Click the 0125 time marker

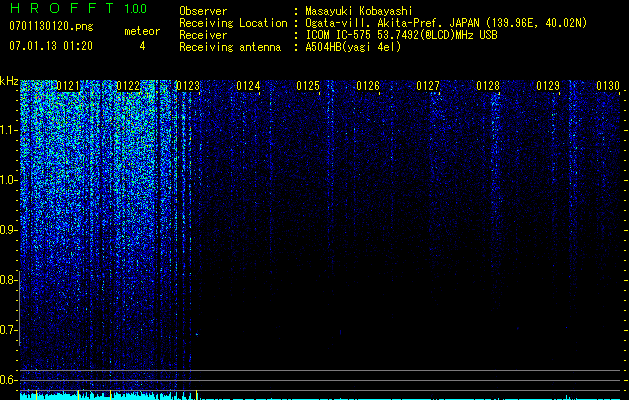coord(308,86)
